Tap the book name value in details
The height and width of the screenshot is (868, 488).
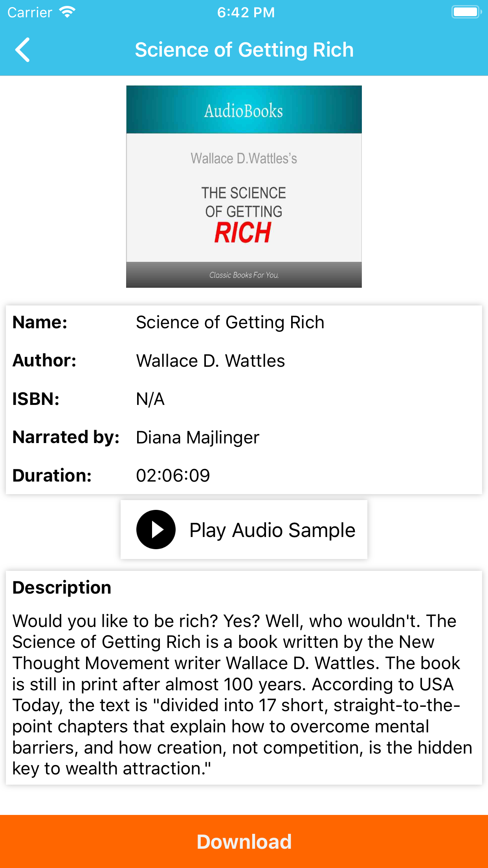230,322
